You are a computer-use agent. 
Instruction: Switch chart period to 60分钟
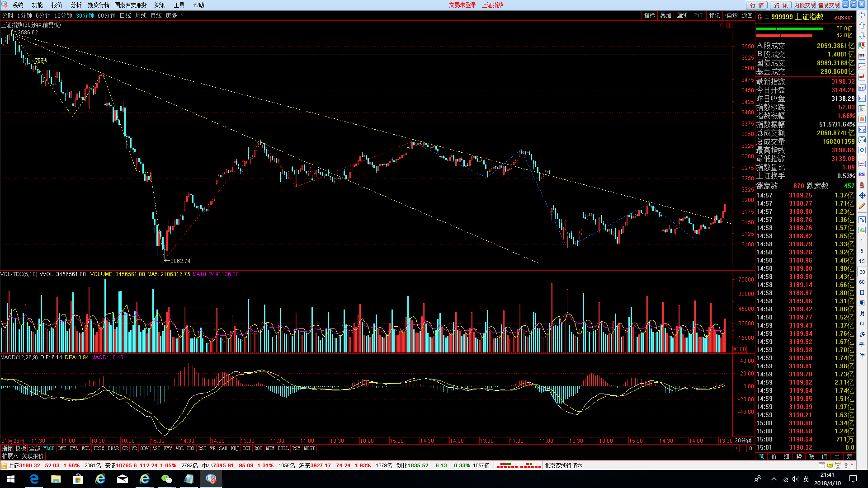(x=107, y=15)
